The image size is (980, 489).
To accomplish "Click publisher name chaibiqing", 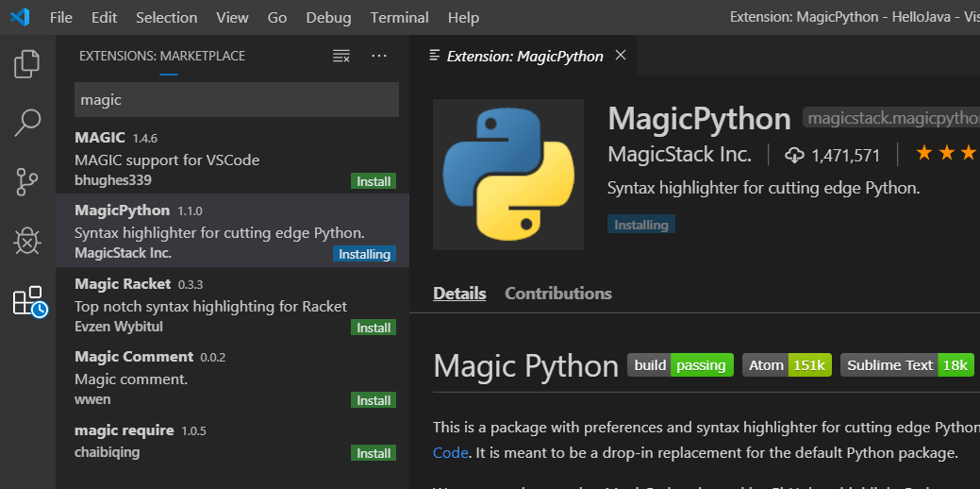I will [x=107, y=451].
